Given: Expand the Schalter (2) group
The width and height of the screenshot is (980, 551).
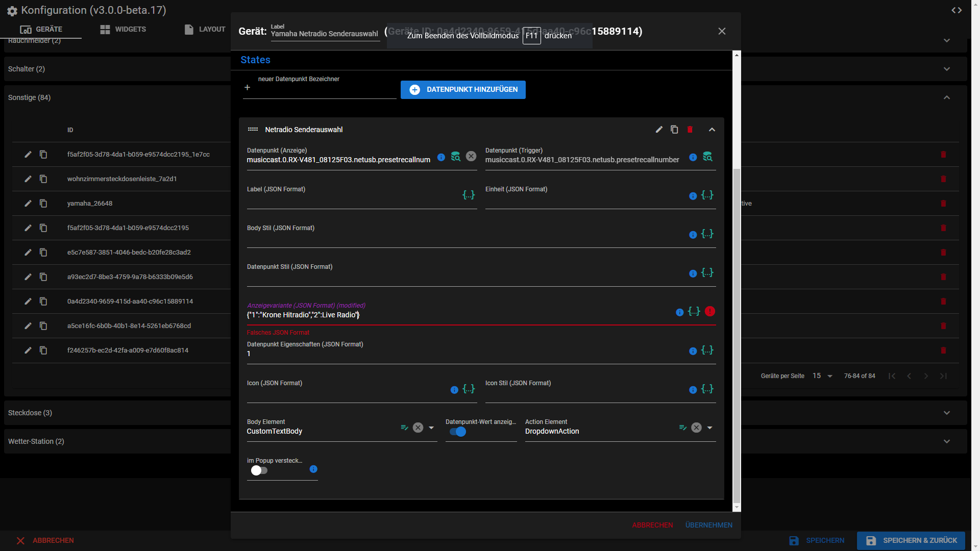Looking at the screenshot, I should tap(947, 69).
